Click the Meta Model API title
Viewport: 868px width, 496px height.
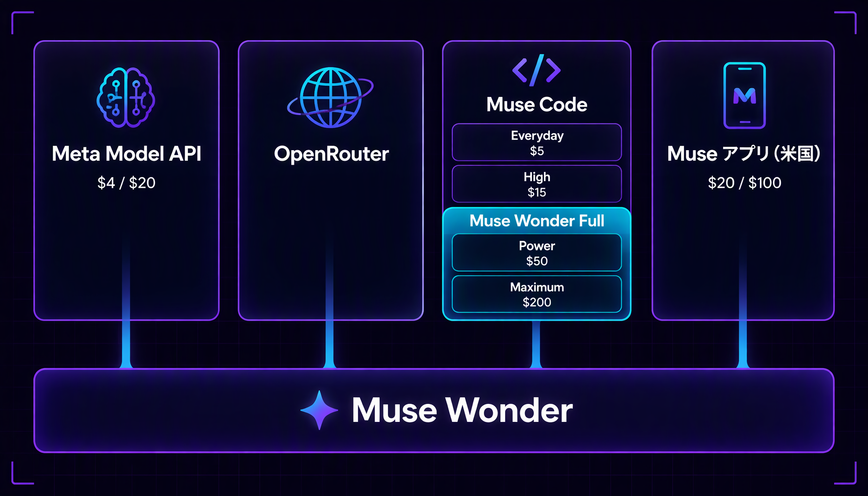pos(126,154)
